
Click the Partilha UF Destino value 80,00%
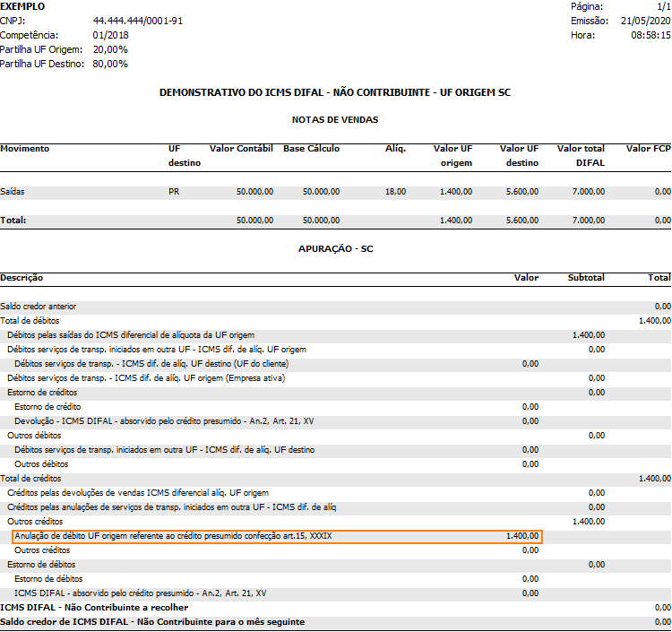(x=110, y=64)
